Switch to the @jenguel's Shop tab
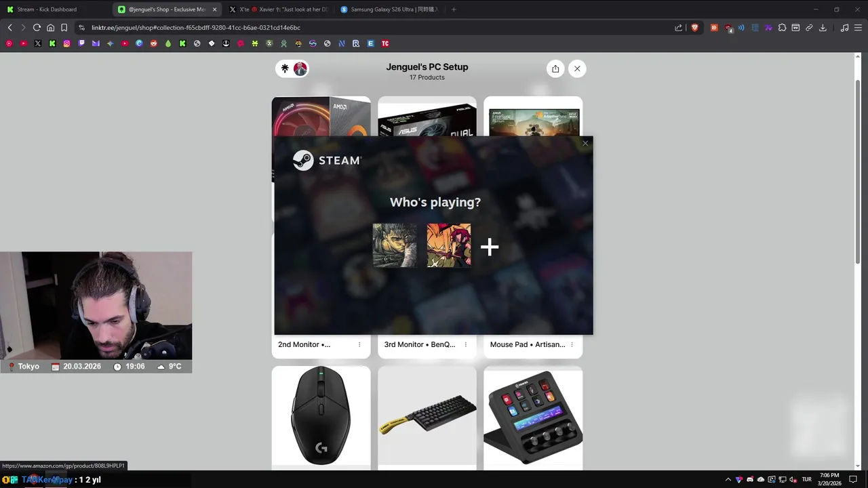The image size is (868, 488). pos(167,9)
